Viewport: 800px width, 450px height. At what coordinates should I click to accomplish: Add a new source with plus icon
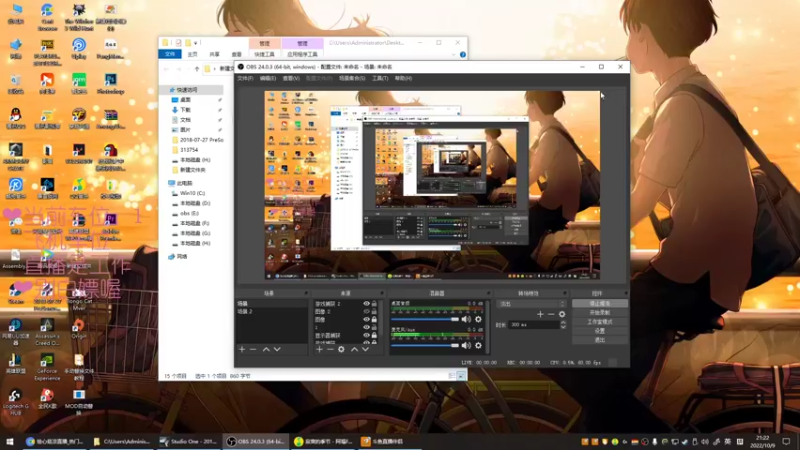[319, 349]
